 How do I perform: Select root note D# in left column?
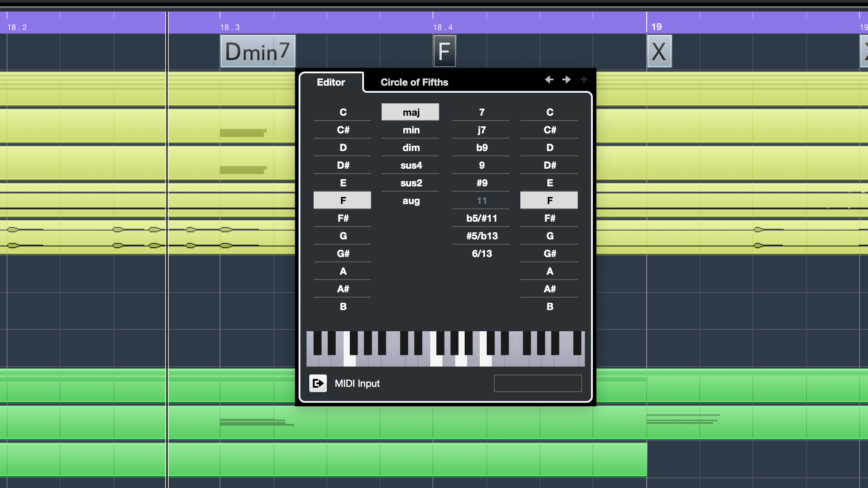343,165
